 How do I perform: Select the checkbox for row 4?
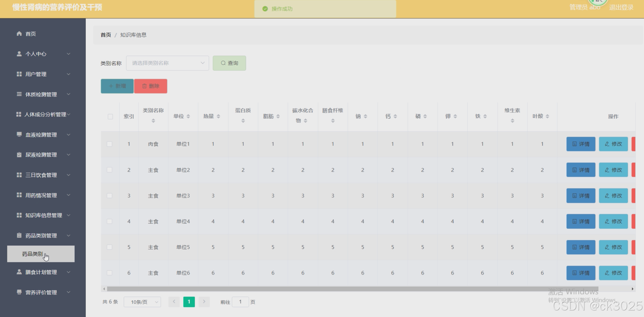pos(109,221)
